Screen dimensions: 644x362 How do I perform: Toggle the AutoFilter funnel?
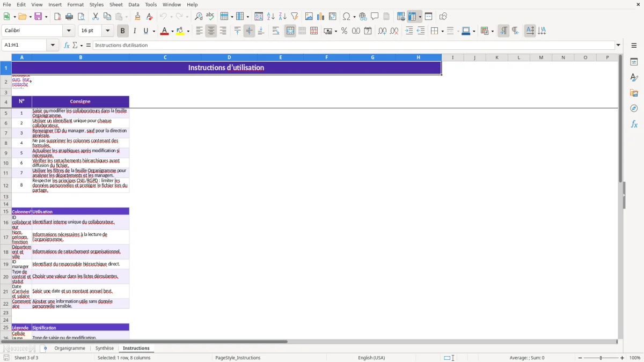click(x=294, y=17)
